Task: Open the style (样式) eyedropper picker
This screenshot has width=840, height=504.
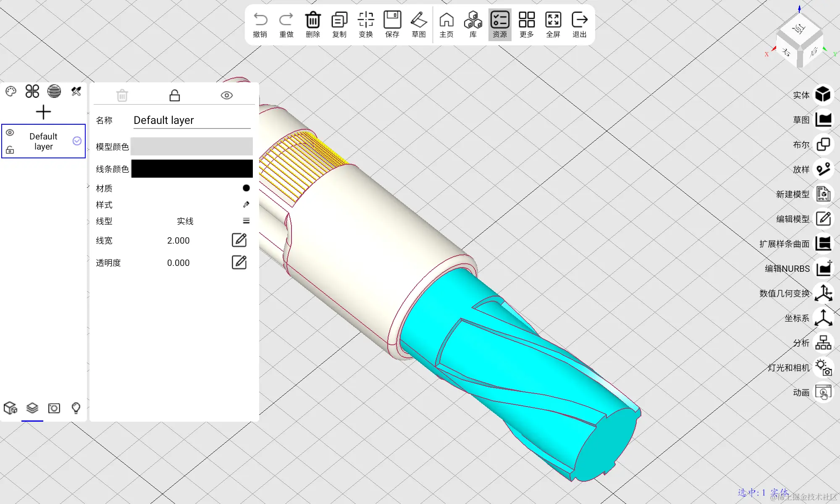Action: coord(246,205)
